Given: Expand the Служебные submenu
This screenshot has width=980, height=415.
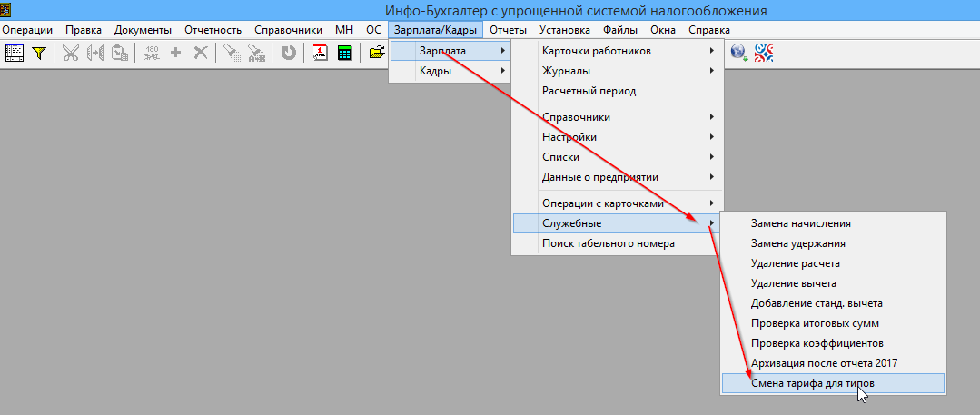Looking at the screenshot, I should [x=617, y=223].
